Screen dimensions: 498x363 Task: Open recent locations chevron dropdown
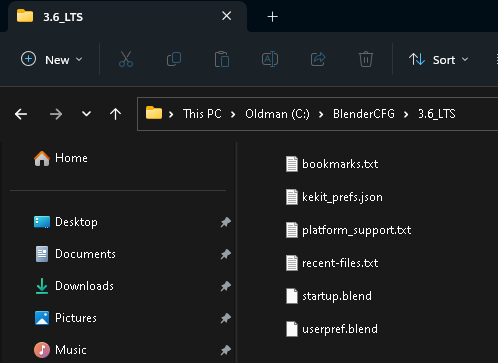(x=86, y=114)
